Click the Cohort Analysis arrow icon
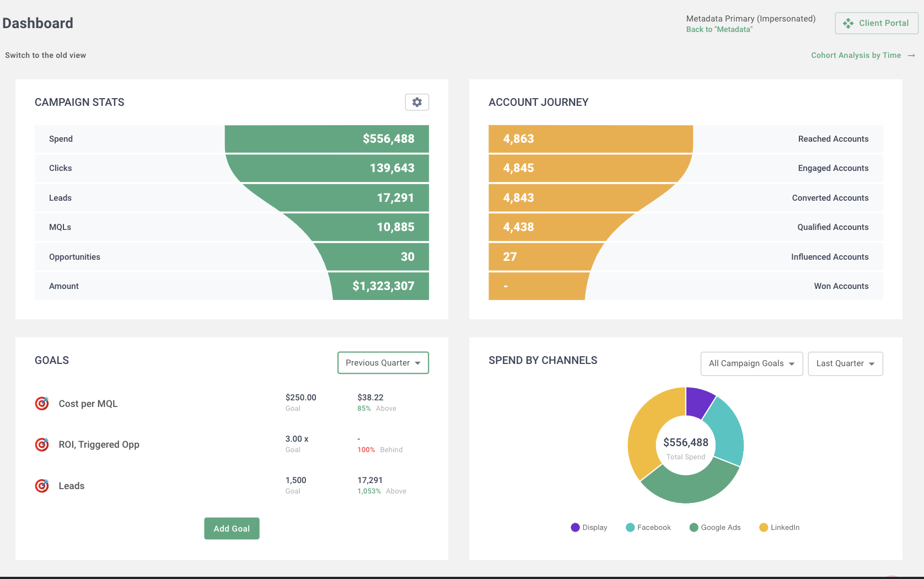 coord(911,56)
